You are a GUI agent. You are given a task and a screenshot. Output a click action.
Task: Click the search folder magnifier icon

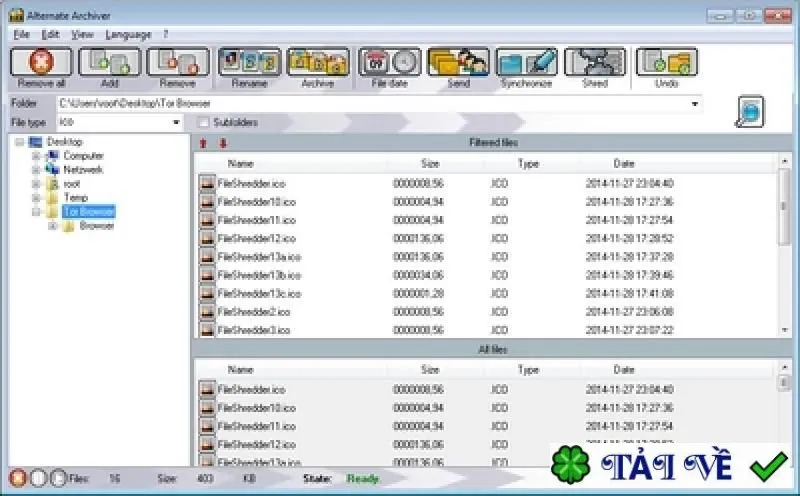(x=749, y=111)
